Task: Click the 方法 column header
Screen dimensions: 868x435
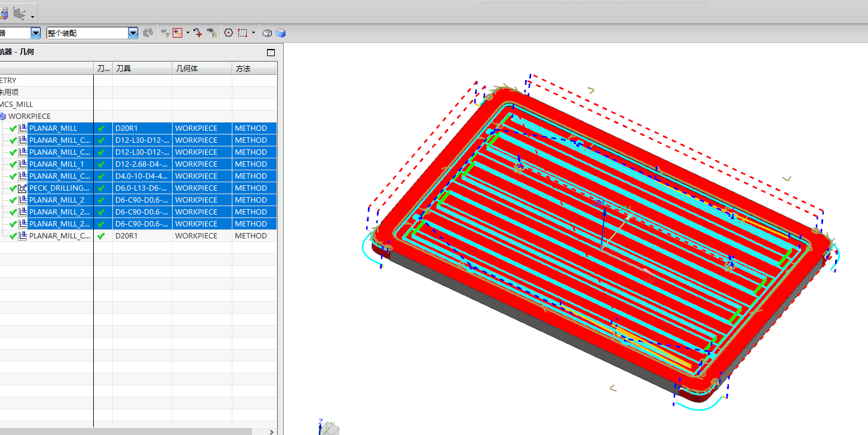Action: point(254,69)
